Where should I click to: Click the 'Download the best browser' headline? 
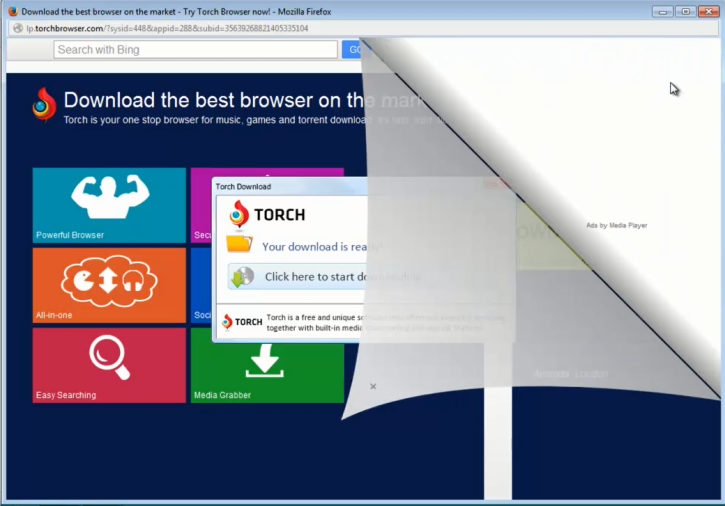tap(245, 100)
